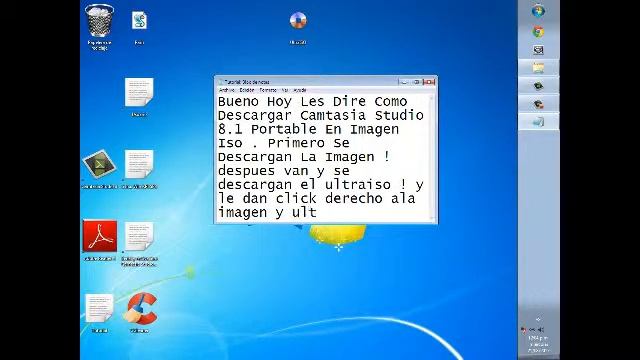This screenshot has width=640, height=360.
Task: Open the text document next to Adobe Reader
Action: pos(139,236)
